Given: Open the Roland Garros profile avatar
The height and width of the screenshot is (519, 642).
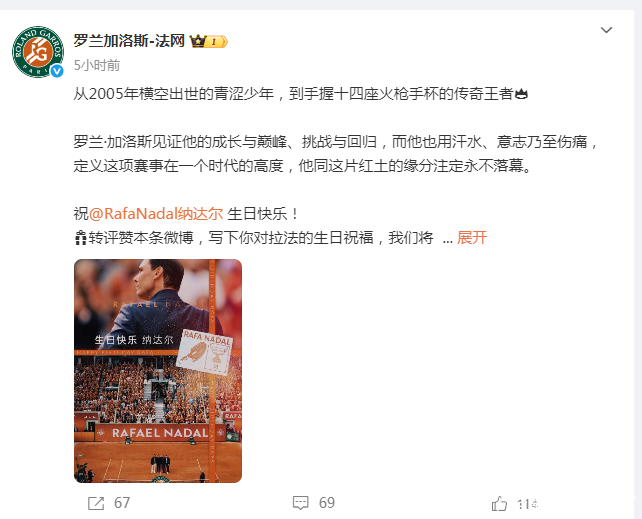Looking at the screenshot, I should [38, 52].
